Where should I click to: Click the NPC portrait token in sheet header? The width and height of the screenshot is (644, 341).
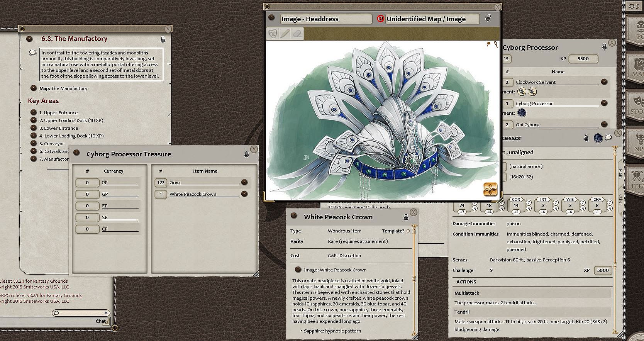pos(598,138)
